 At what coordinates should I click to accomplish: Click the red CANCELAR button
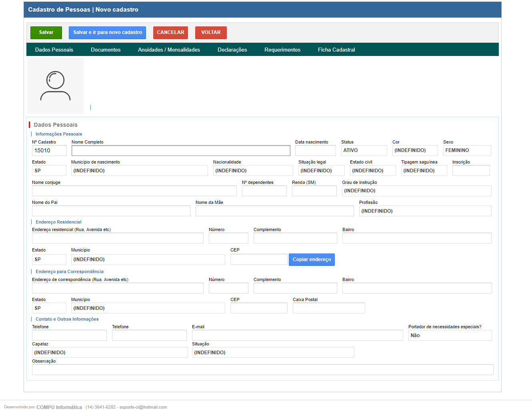click(x=170, y=33)
